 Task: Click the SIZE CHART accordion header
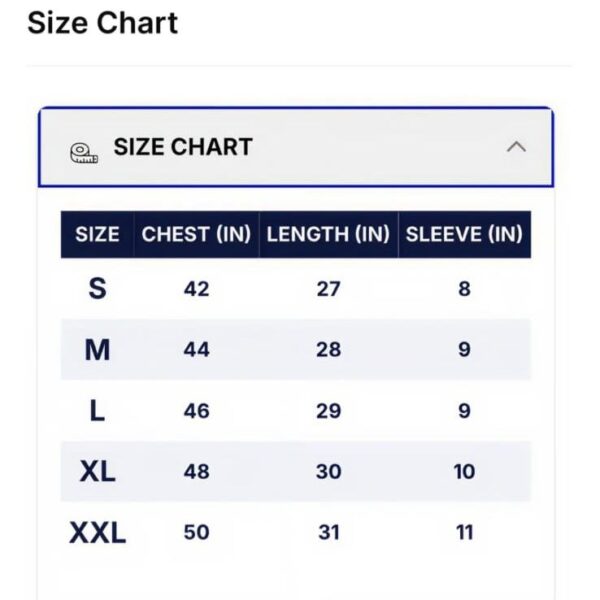(296, 147)
